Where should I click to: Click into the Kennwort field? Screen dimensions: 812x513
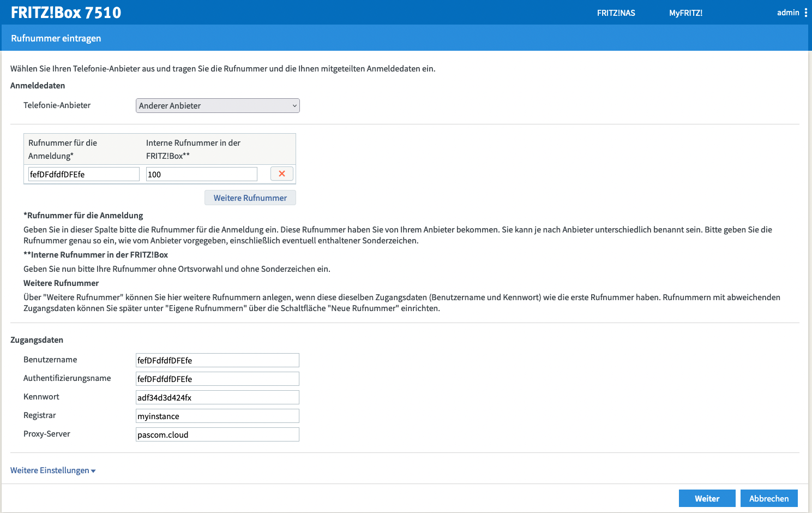218,397
